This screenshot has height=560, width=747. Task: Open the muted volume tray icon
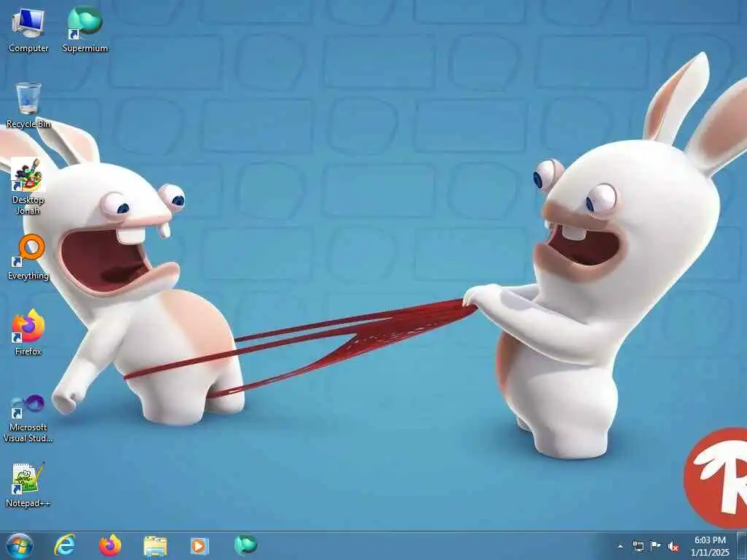click(673, 546)
